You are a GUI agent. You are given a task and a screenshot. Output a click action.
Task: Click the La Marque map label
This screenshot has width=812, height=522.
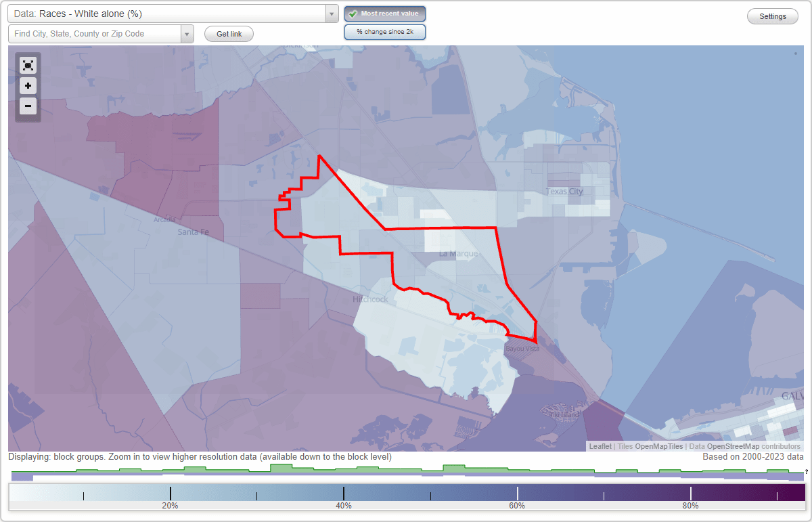[x=458, y=254]
